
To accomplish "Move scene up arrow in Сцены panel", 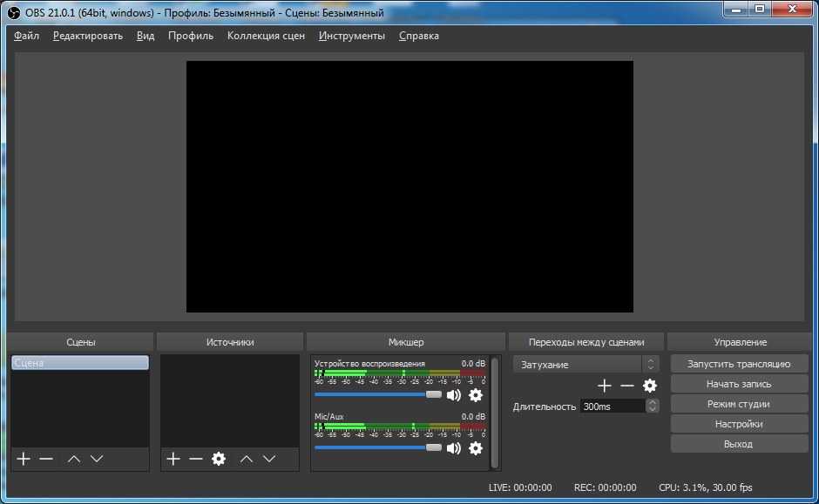I will (x=74, y=459).
